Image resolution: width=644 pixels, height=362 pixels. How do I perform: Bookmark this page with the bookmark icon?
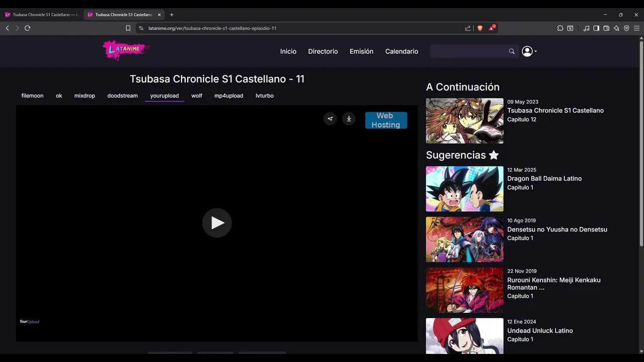click(x=128, y=28)
